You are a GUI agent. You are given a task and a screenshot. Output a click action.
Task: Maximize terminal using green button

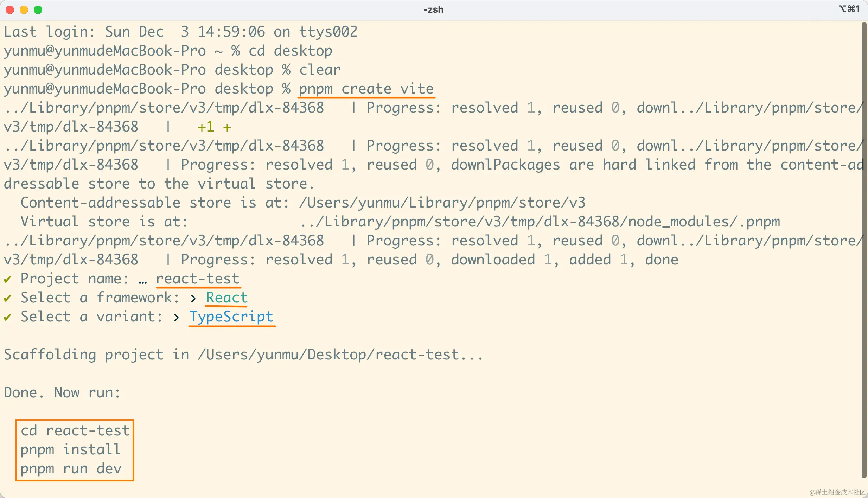click(x=38, y=10)
